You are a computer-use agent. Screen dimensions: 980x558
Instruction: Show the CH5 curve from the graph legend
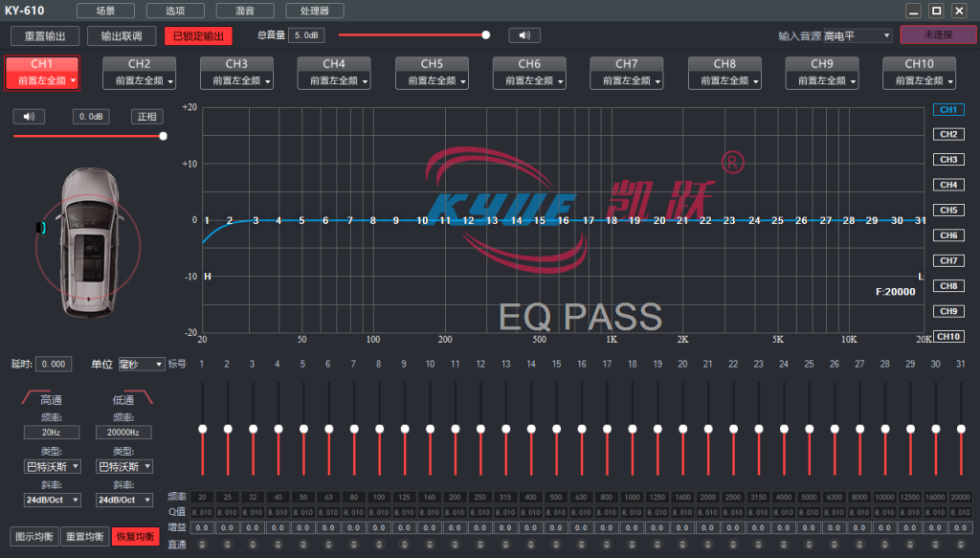(x=948, y=210)
